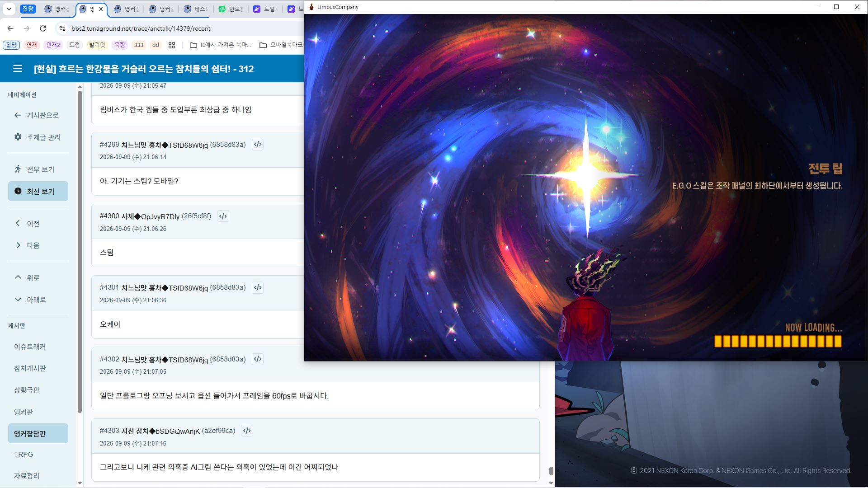Open the 앵커판 board
Viewport: 868px width, 488px height.
[x=38, y=412]
